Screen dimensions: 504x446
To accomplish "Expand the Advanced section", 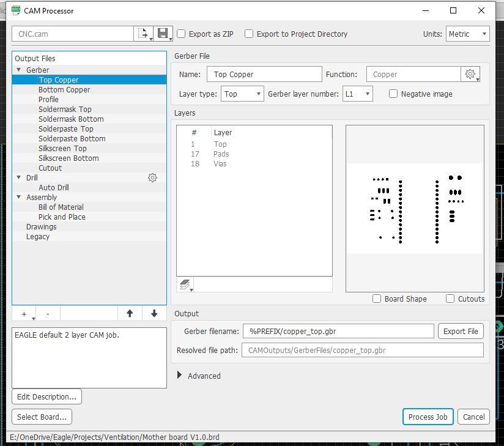I will [x=179, y=375].
